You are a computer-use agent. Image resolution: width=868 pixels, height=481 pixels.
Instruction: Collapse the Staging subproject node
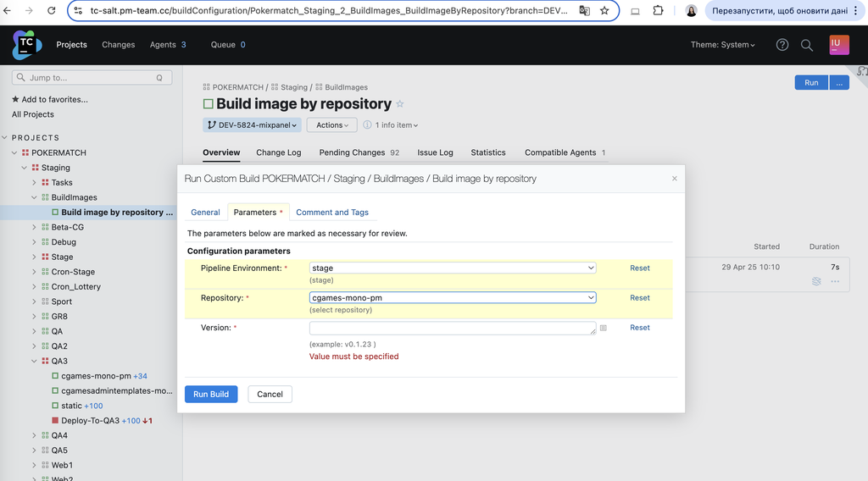[25, 168]
